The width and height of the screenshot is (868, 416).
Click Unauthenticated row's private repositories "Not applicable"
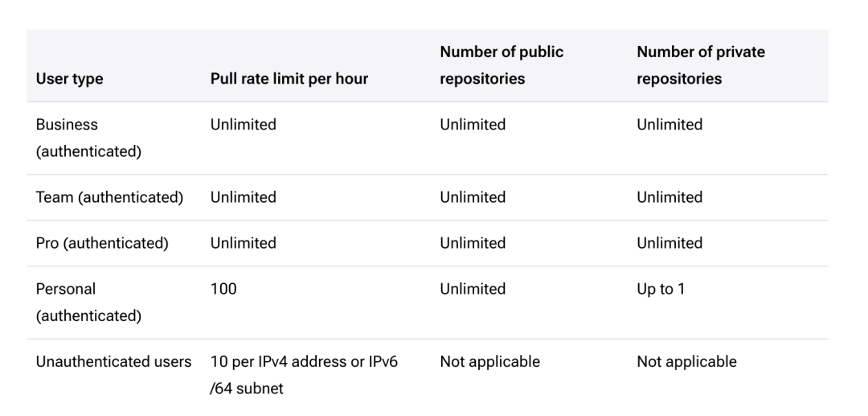686,361
